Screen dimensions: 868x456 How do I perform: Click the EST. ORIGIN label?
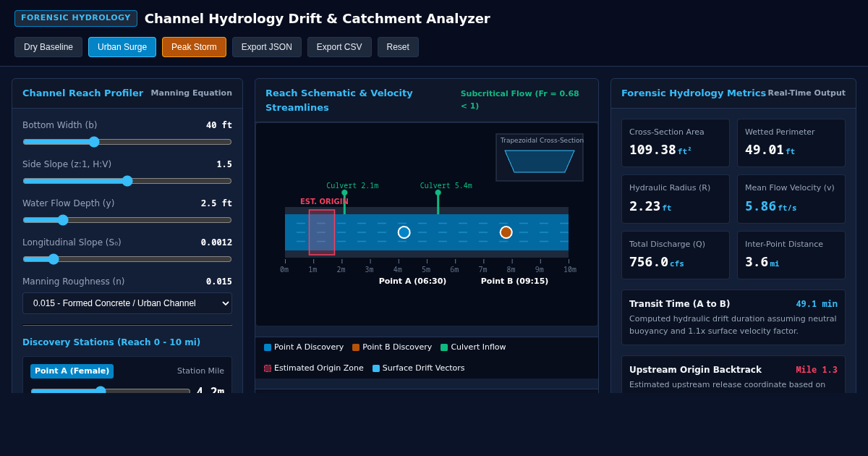(324, 202)
